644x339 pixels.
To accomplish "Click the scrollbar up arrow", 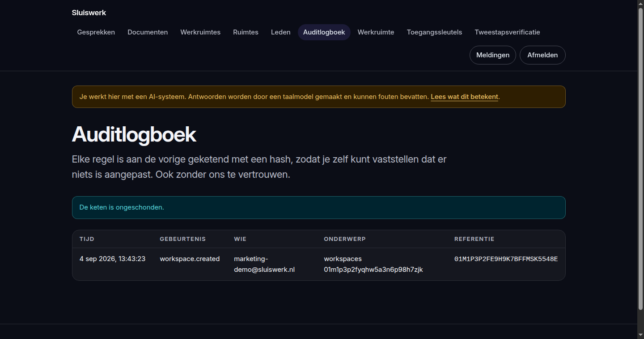I will (x=640, y=3).
